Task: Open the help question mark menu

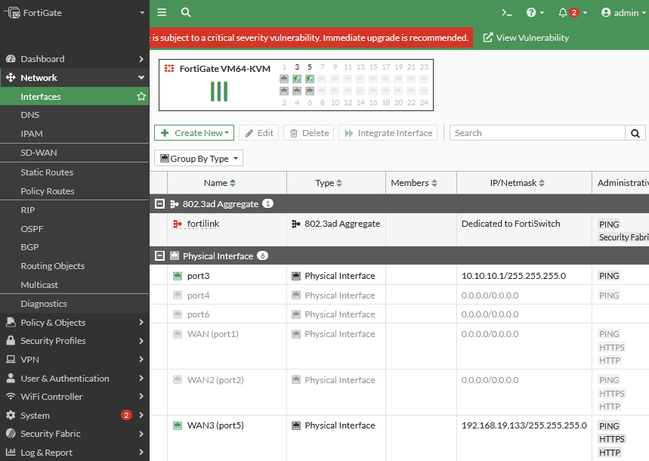Action: tap(534, 13)
